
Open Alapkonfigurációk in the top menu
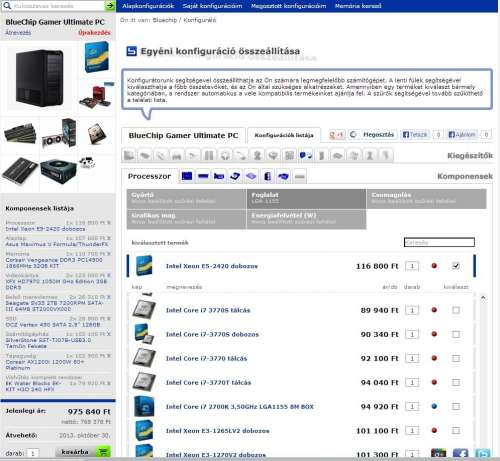click(x=148, y=6)
